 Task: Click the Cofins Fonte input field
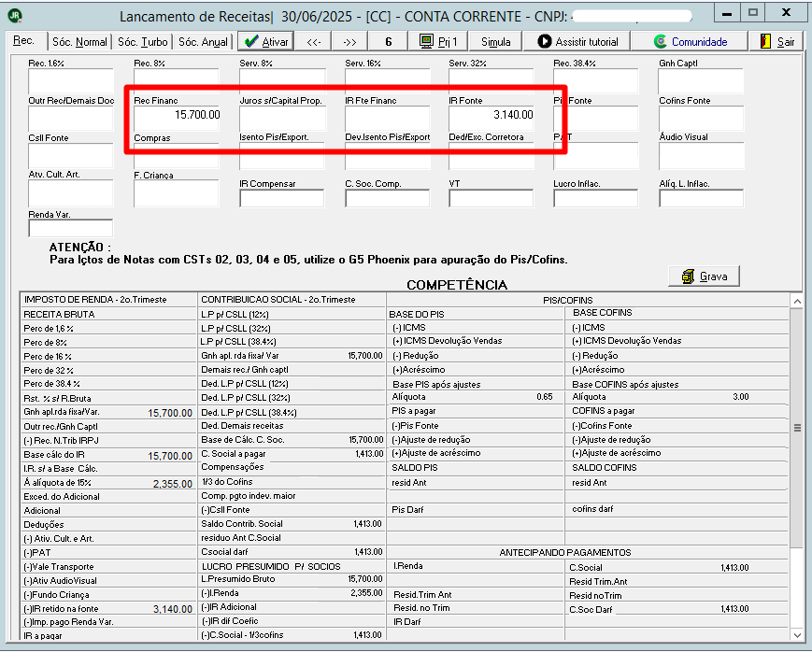(x=701, y=119)
